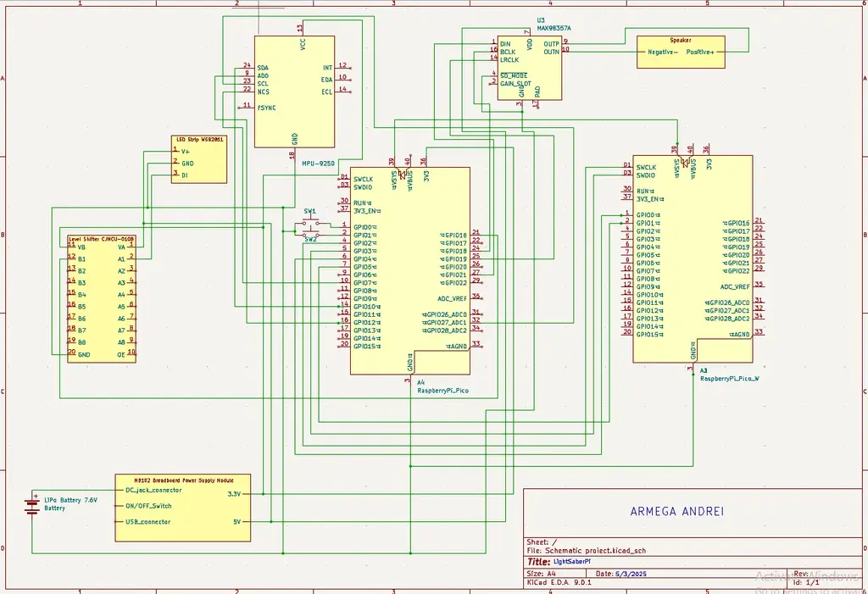868x594 pixels.
Task: Select the Speaker component block
Action: point(681,52)
